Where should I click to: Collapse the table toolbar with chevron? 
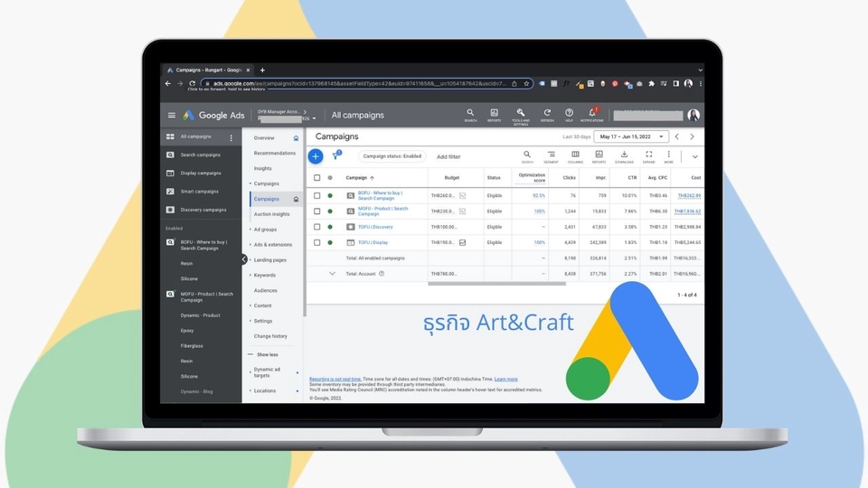coord(694,157)
